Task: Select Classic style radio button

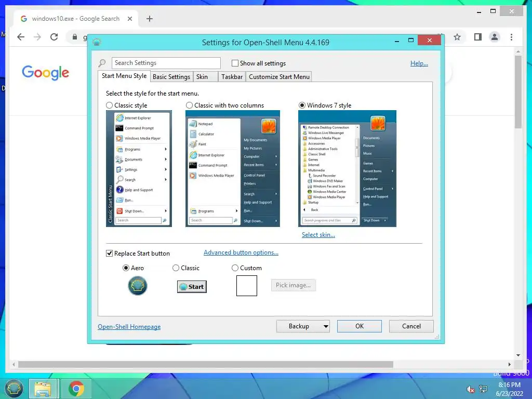Action: point(109,105)
